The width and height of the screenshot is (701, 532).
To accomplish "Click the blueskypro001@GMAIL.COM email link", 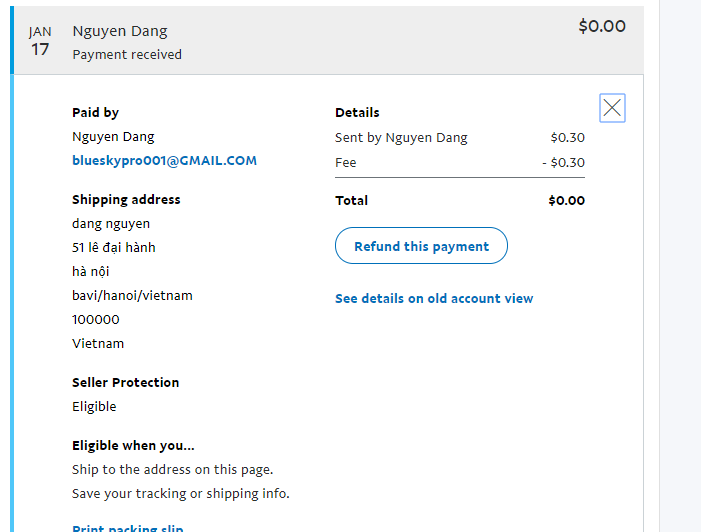I will click(164, 160).
